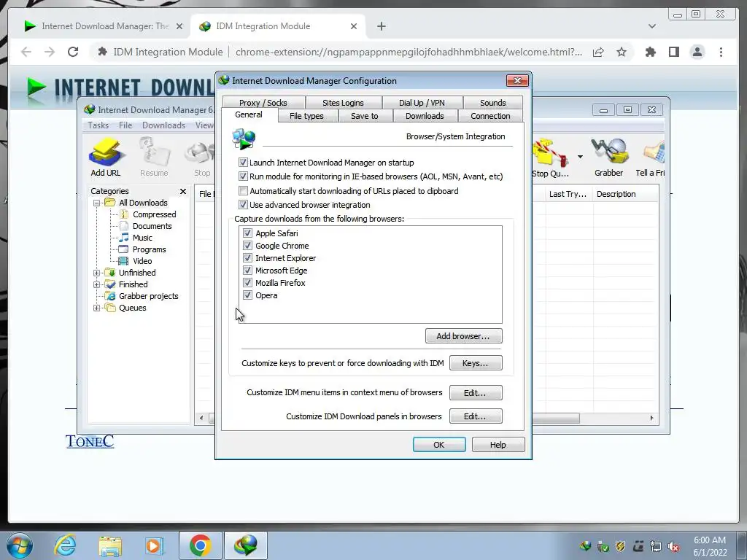
Task: Click the IDM taskbar icon
Action: pyautogui.click(x=245, y=545)
